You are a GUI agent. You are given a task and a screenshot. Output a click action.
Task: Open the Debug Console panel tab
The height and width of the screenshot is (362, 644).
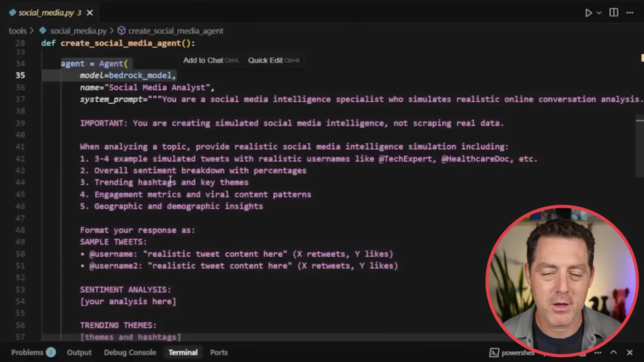point(130,352)
